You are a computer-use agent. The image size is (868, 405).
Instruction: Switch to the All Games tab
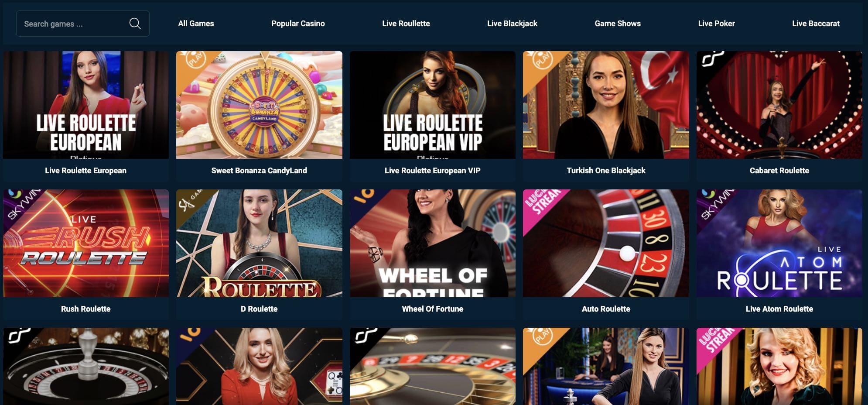[x=196, y=24]
